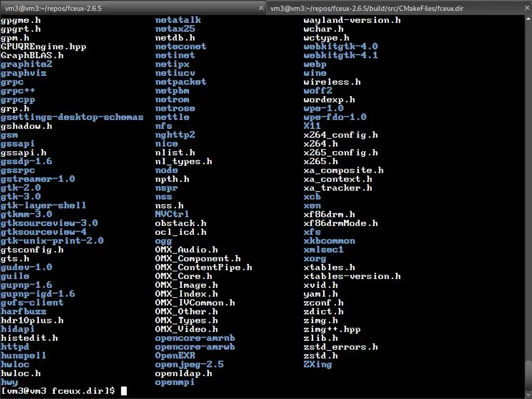532x399 pixels.
Task: Click the vertical scrollbar thumb at bottom
Action: click(528, 373)
